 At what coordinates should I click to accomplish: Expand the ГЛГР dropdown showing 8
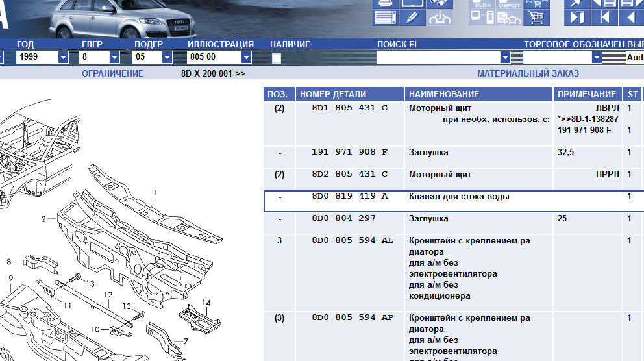[115, 58]
